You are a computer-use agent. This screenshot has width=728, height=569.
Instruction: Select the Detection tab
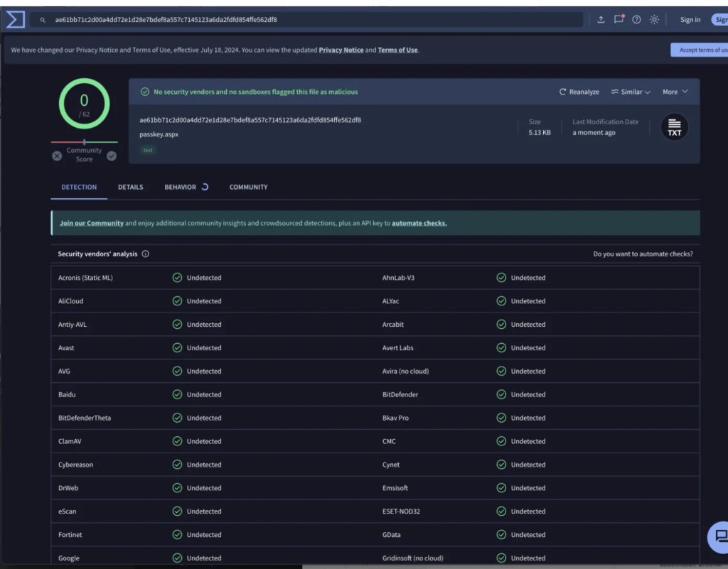point(79,187)
